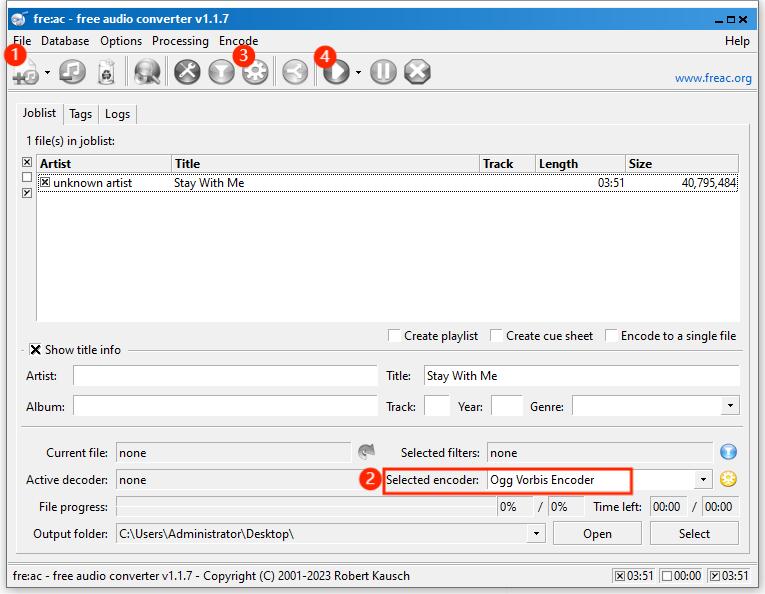This screenshot has height=594, width=765.
Task: Open the Selected encoder dropdown
Action: click(x=703, y=479)
